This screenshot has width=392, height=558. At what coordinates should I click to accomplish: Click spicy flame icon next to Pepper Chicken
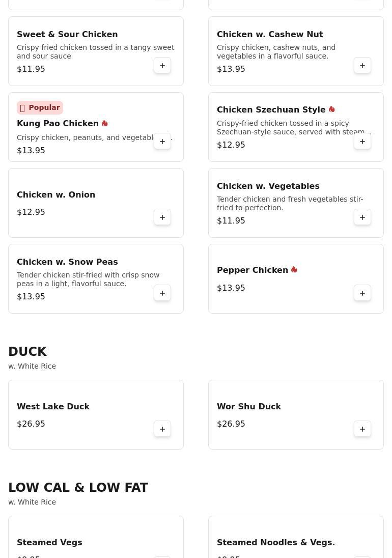pyautogui.click(x=294, y=270)
